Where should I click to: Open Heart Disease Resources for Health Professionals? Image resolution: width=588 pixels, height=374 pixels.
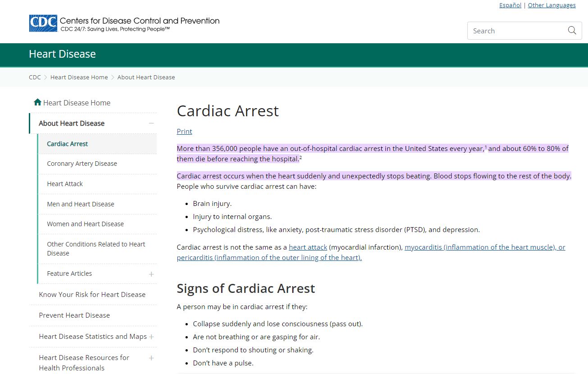[84, 363]
